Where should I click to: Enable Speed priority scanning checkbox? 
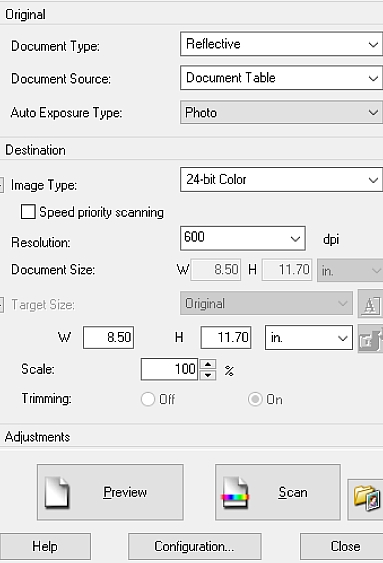(x=28, y=212)
